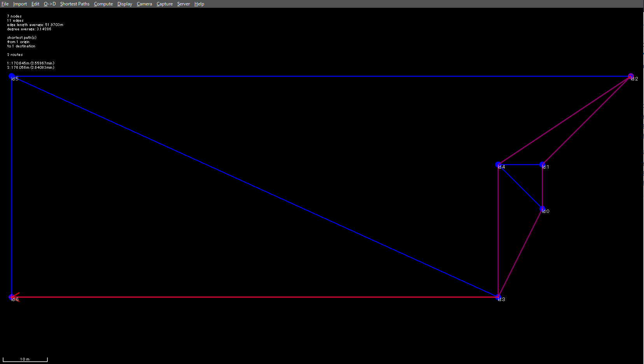Viewport: 644px width, 364px height.
Task: Open the Display menu
Action: coord(125,4)
